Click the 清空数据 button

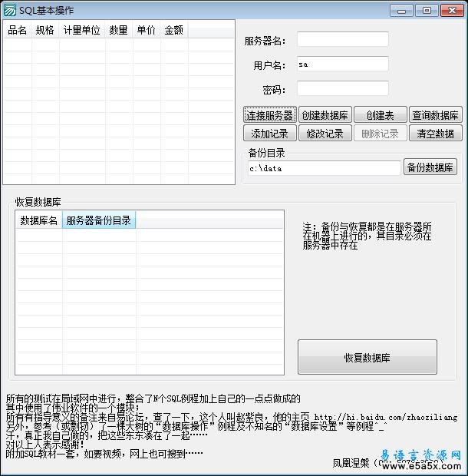[436, 134]
